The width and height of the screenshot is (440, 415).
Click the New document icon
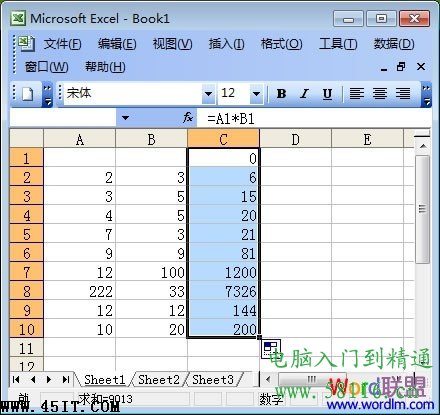[x=28, y=94]
